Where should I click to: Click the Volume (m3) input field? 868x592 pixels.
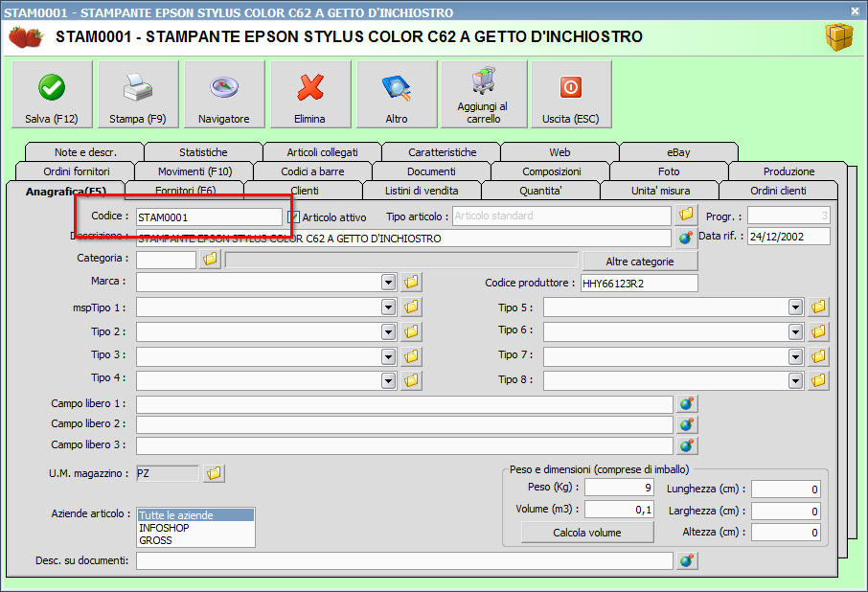click(620, 509)
